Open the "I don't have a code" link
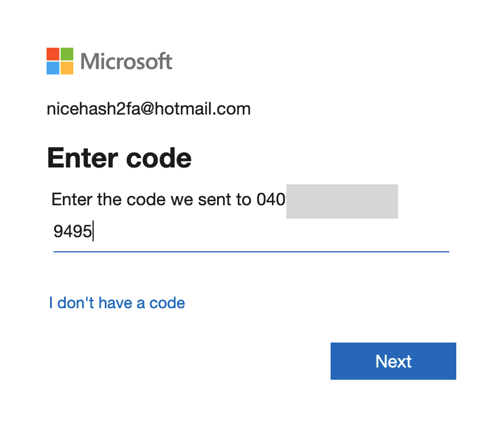Viewport: 504px width, 428px height. (117, 303)
